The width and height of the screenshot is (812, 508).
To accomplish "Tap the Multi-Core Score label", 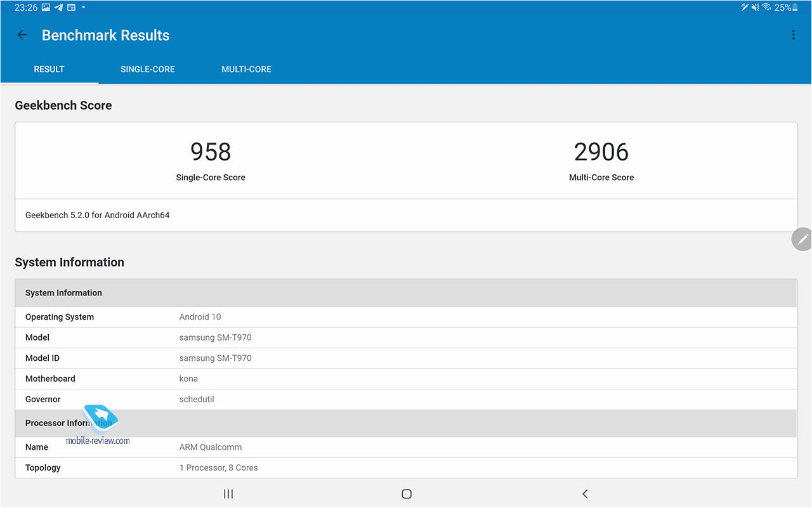I will pyautogui.click(x=601, y=178).
